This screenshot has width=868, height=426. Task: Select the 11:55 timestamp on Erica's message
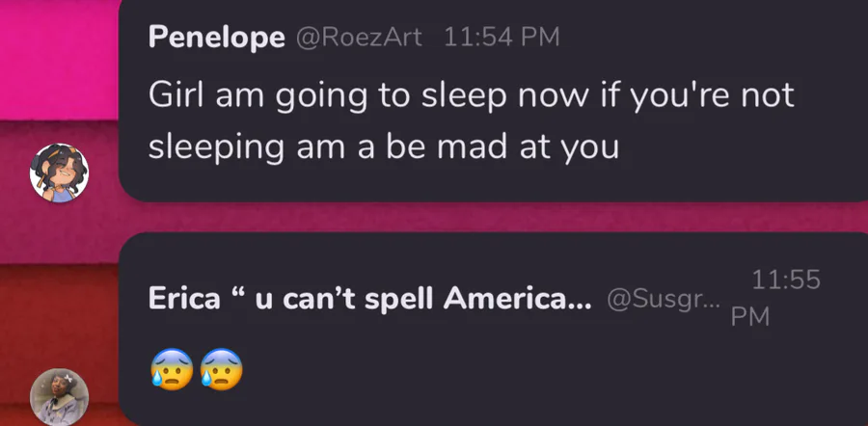[x=785, y=280]
